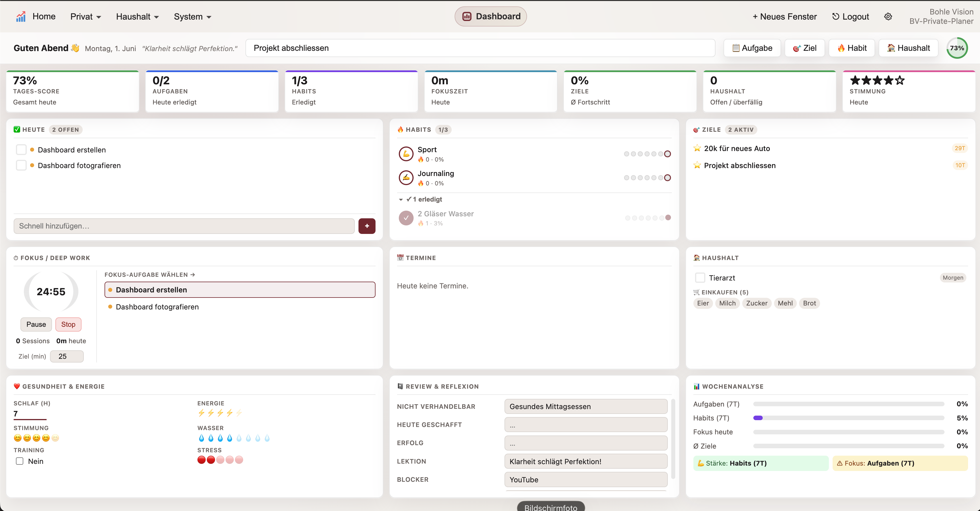The image size is (980, 511).
Task: Select fifth energy lightning bolt
Action: point(239,412)
